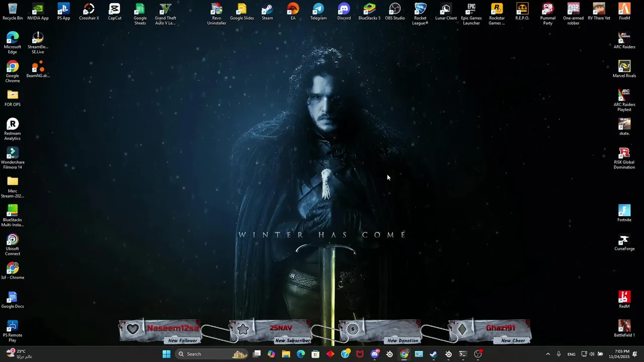Screen dimensions: 644x362
Task: Show hidden system tray icons
Action: (548, 354)
